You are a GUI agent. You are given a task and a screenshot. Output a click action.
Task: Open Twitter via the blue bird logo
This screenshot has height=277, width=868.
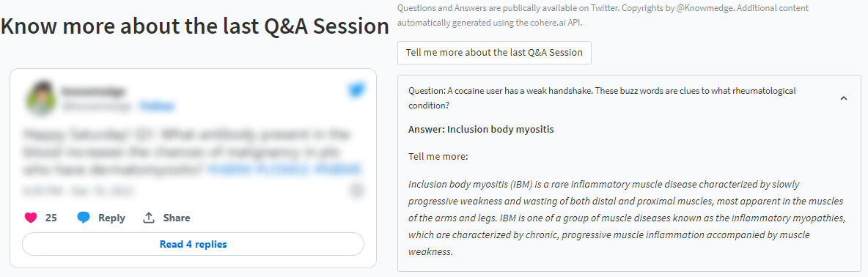coord(356,91)
